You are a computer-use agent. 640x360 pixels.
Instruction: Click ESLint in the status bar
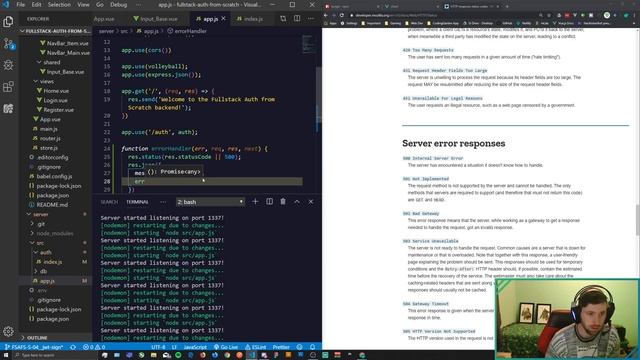(x=256, y=347)
